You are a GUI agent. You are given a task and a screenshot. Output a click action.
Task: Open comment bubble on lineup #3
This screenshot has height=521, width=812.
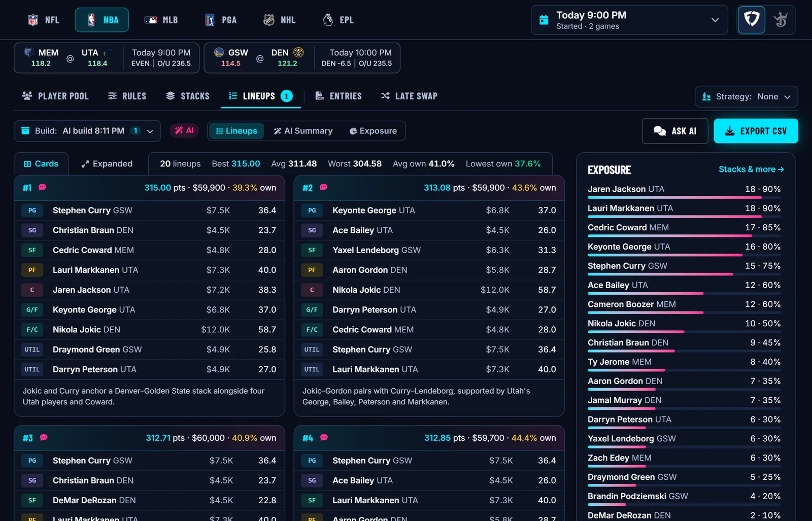[44, 437]
